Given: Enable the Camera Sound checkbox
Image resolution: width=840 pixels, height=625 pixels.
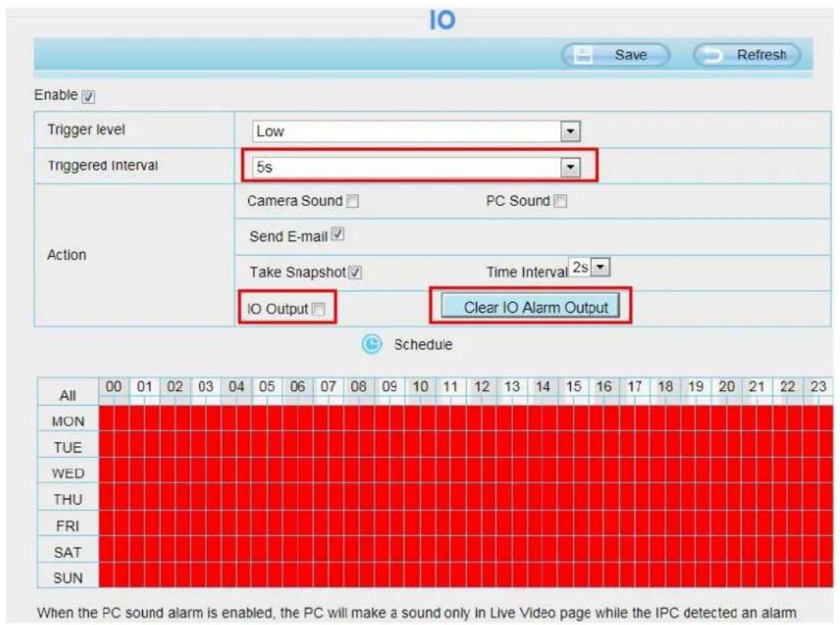Looking at the screenshot, I should pos(353,201).
